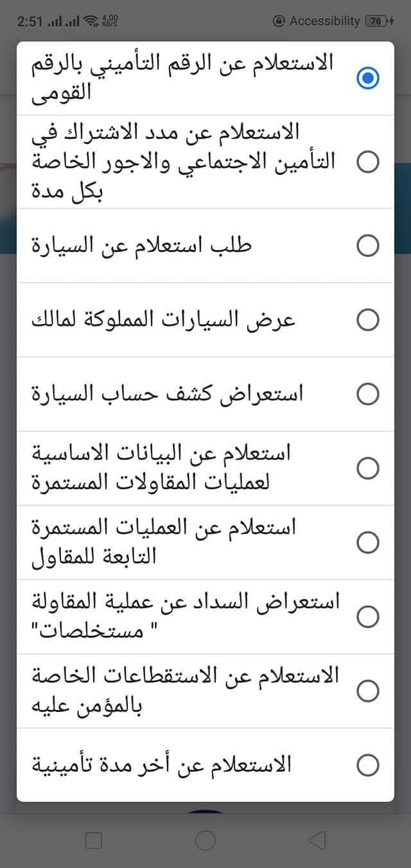411x868 pixels.
Task: Select radio button for استعراض كشف حساب السيارة
Action: pyautogui.click(x=367, y=394)
